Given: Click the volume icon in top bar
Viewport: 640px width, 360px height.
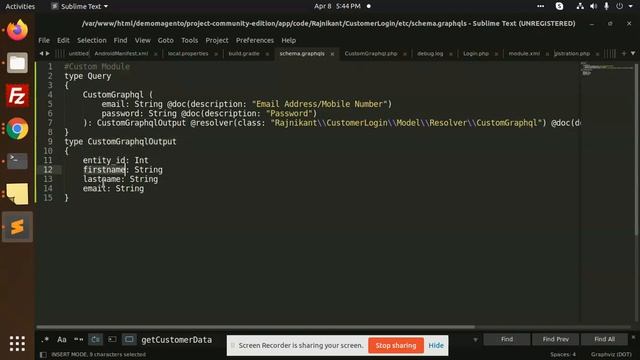Looking at the screenshot, I should point(593,6).
